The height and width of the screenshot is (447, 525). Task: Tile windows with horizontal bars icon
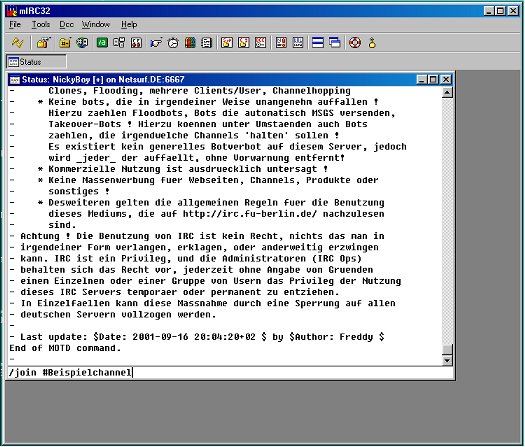pyautogui.click(x=318, y=43)
